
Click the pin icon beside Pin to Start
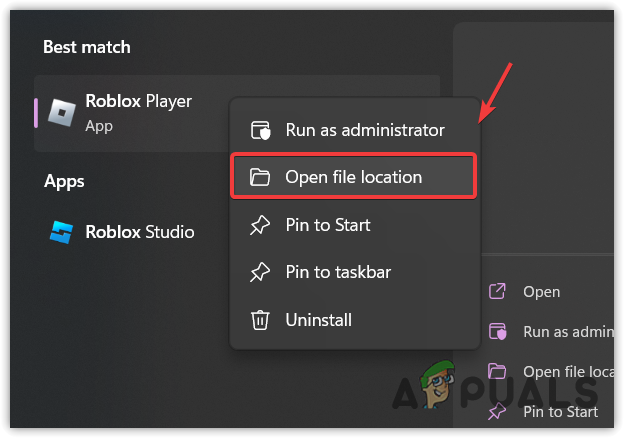click(260, 225)
